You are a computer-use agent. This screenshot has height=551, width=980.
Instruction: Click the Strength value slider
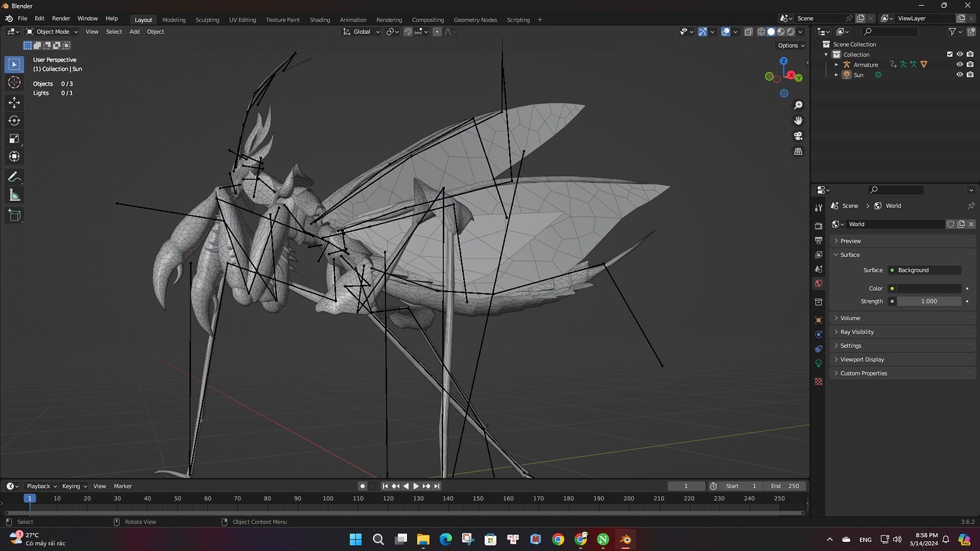point(929,301)
